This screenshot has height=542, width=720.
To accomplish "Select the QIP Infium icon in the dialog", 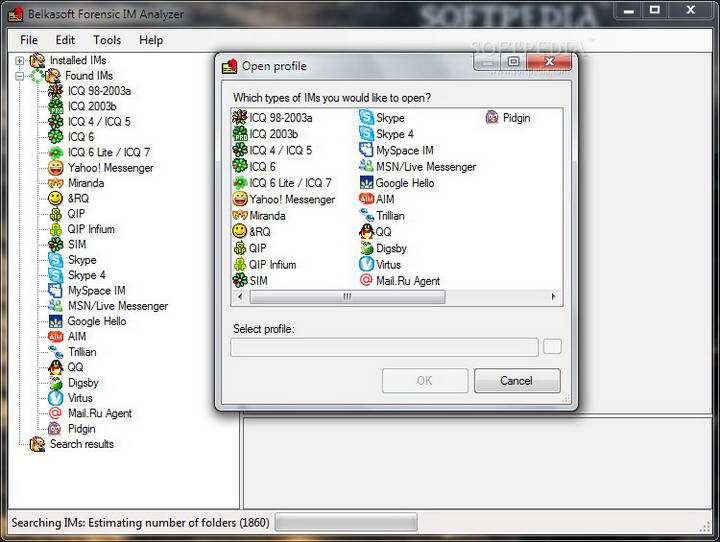I will pos(239,264).
